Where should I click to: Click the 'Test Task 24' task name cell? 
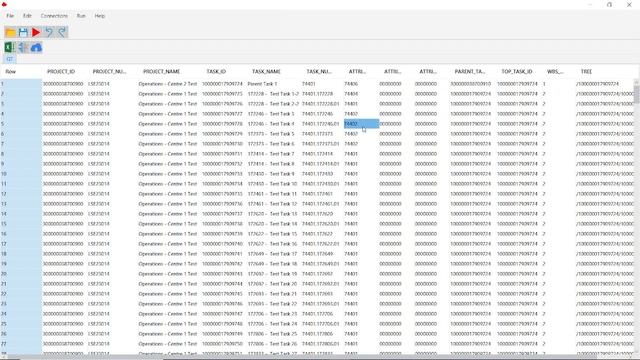tap(272, 324)
